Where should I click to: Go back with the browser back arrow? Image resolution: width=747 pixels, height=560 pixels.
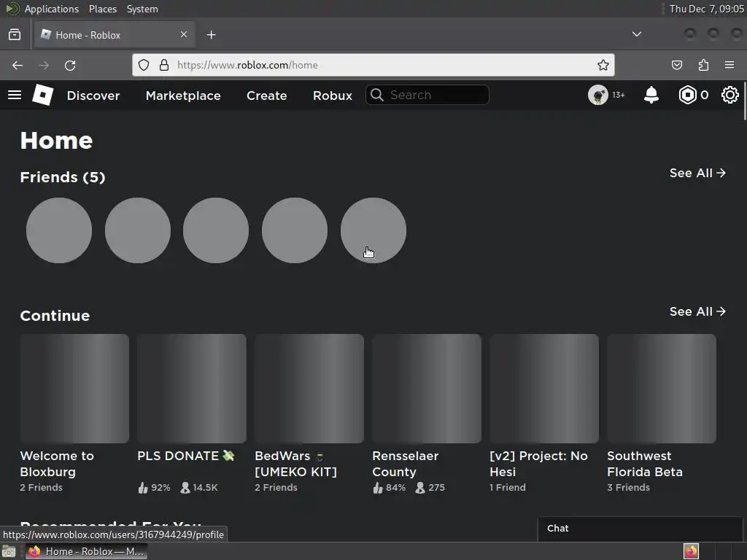pyautogui.click(x=18, y=65)
